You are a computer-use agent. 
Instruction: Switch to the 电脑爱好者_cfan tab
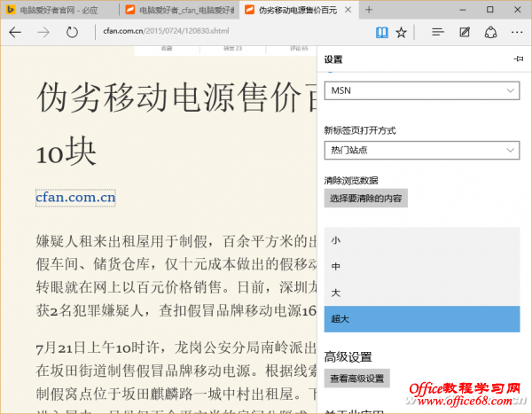180,10
